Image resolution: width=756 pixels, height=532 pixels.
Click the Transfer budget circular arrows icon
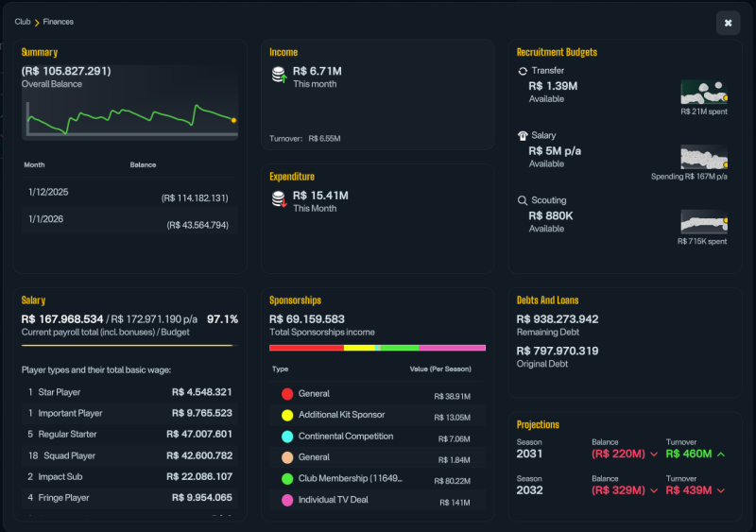coord(523,71)
